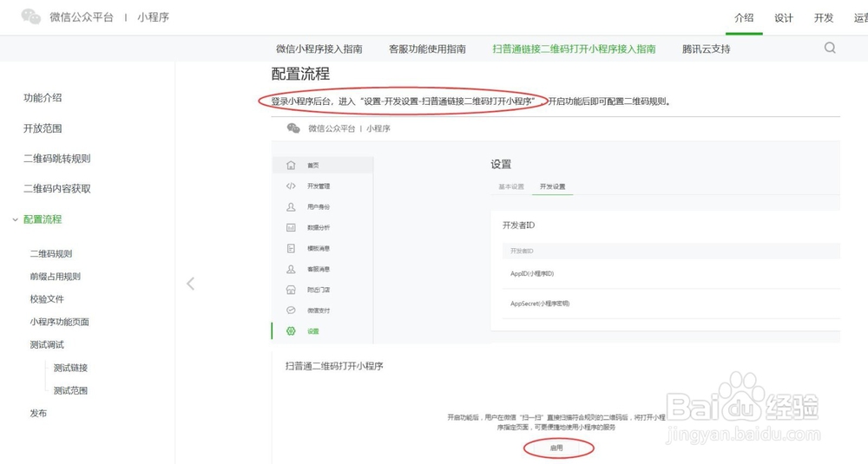
Task: Click 开发管理 label in embedded sidebar
Action: pos(319,186)
